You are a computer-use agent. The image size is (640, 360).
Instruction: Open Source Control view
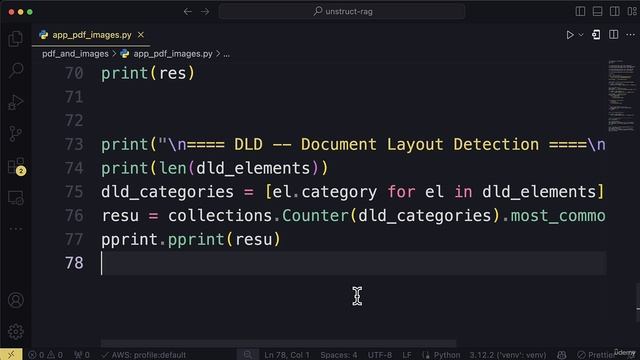[x=16, y=133]
